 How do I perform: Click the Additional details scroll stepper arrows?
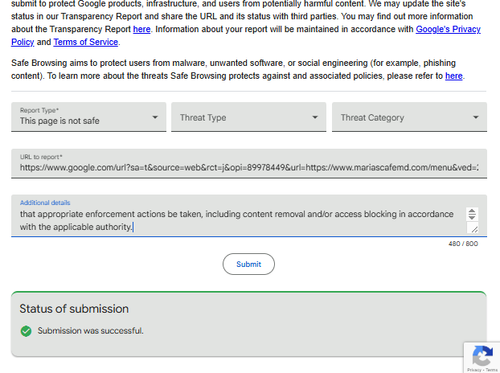pos(472,214)
